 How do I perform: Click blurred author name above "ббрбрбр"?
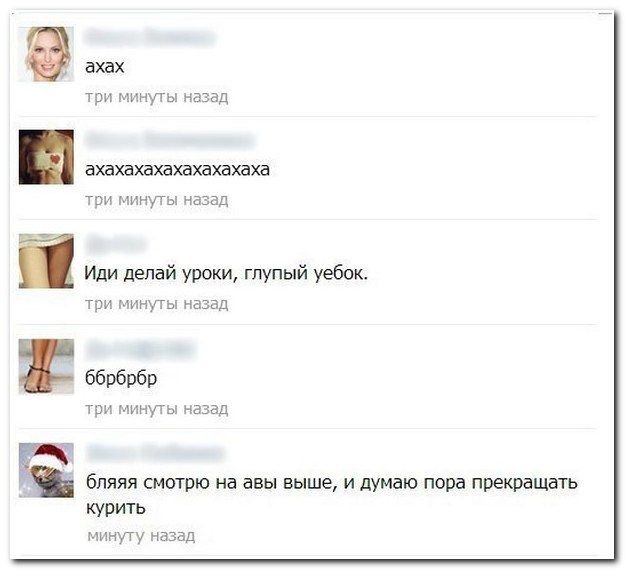coord(140,349)
